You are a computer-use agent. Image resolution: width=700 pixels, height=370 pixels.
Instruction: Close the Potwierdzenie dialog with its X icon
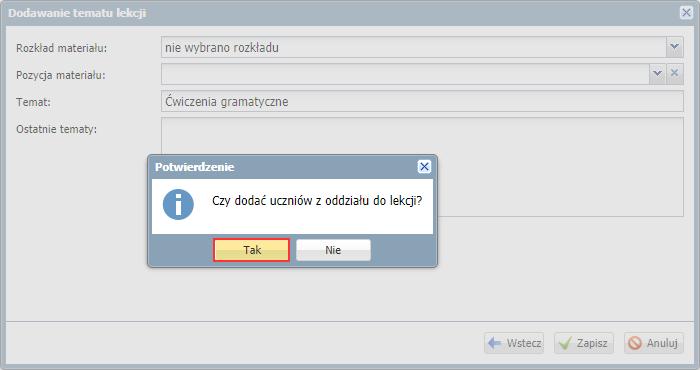[424, 166]
